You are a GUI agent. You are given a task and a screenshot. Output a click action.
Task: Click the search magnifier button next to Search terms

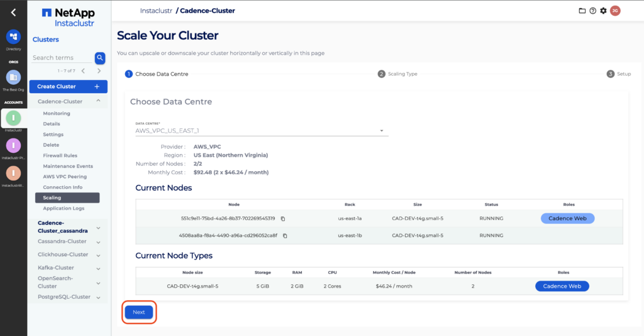coord(100,58)
